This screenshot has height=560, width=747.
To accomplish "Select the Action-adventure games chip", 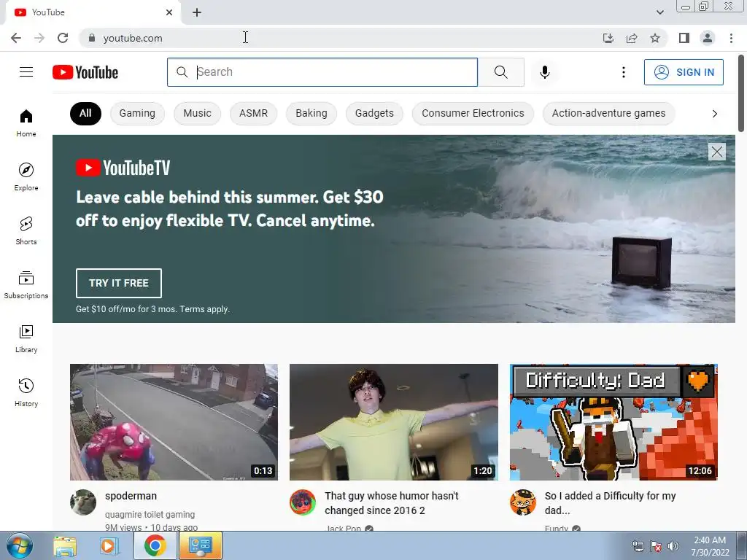I will [x=608, y=113].
